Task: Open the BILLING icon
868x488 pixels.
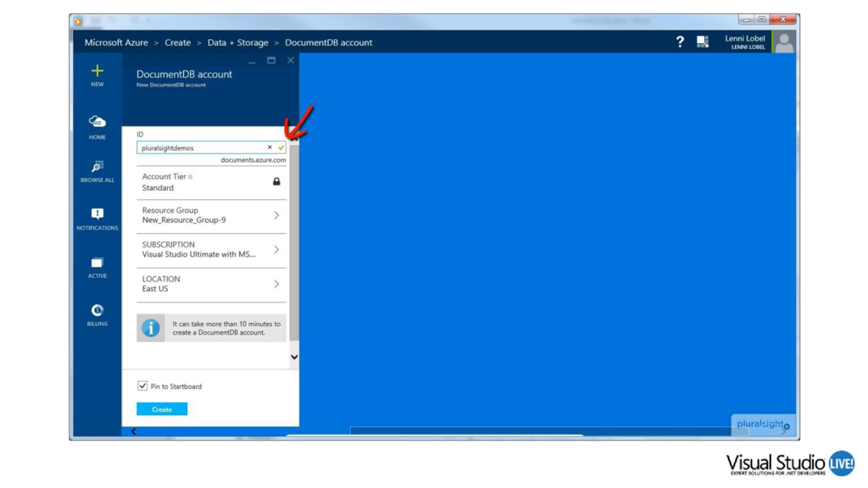Action: click(97, 310)
